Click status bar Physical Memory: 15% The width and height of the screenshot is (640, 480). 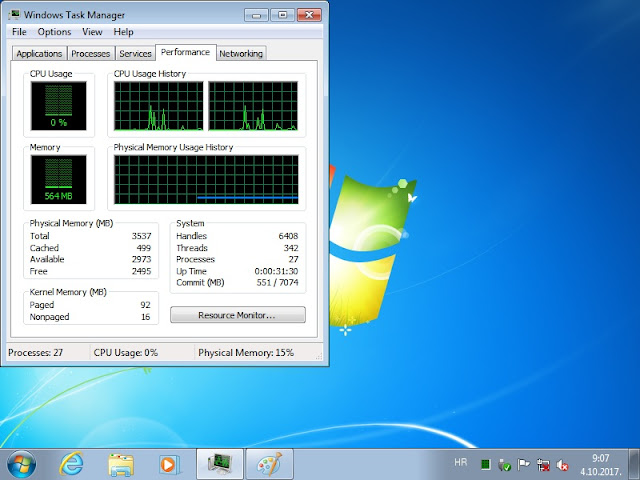pyautogui.click(x=246, y=353)
